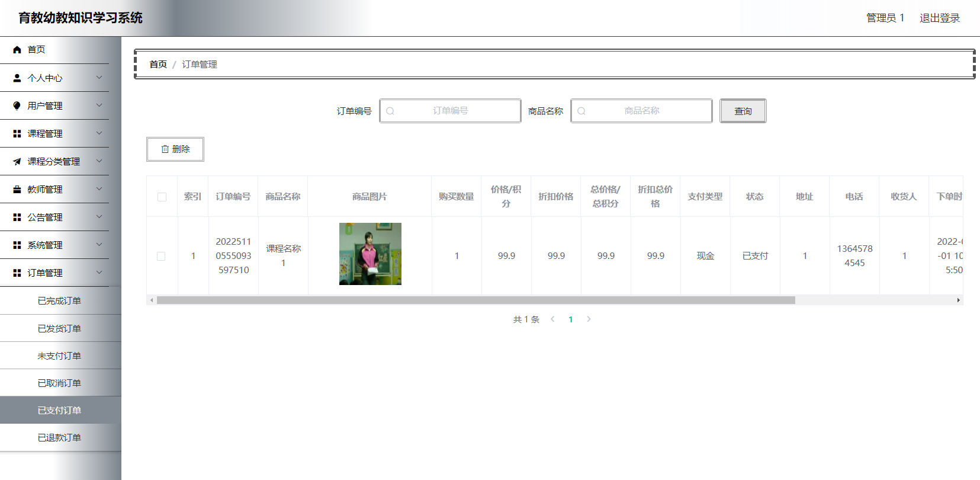The width and height of the screenshot is (980, 480).
Task: Select page number 1 in pagination
Action: pyautogui.click(x=571, y=319)
